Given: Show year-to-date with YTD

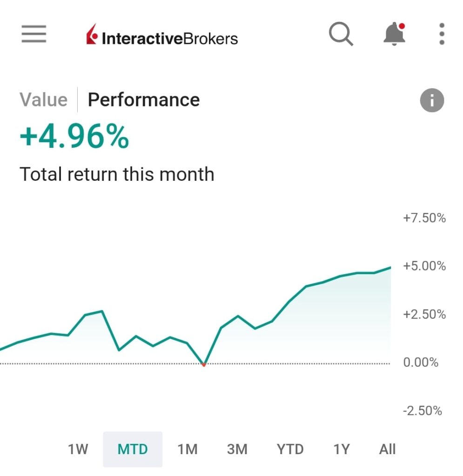Looking at the screenshot, I should [x=290, y=450].
